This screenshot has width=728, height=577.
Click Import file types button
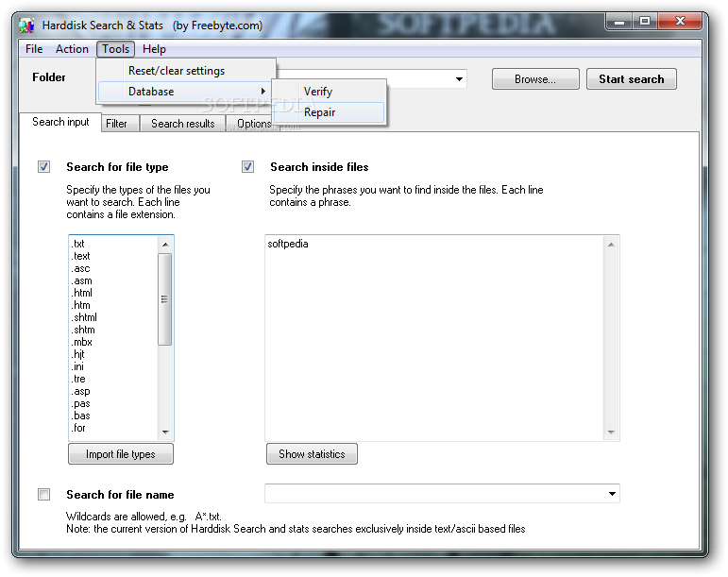(x=121, y=454)
